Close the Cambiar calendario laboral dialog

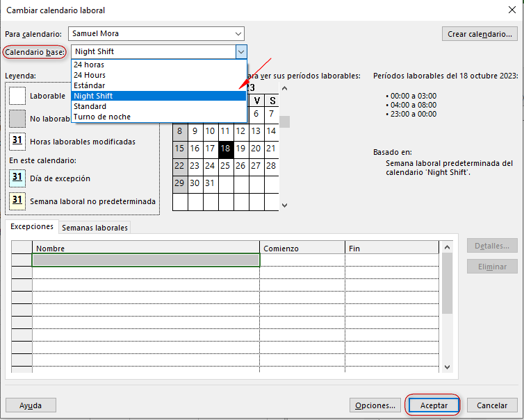click(x=511, y=10)
